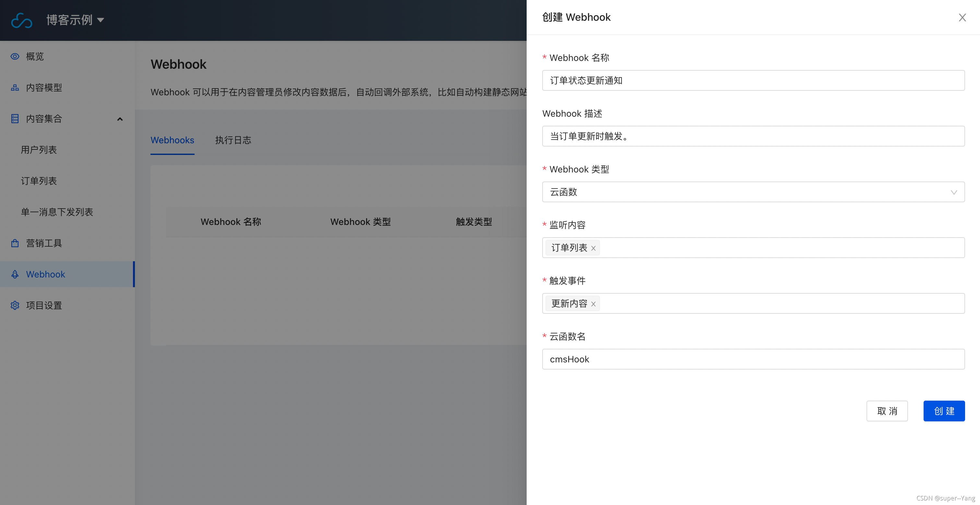Remove the 订单列表 tag from 监听内容
980x505 pixels.
pos(593,248)
